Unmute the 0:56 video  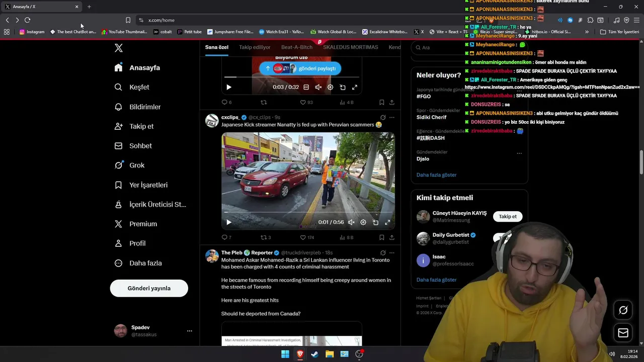pyautogui.click(x=351, y=222)
